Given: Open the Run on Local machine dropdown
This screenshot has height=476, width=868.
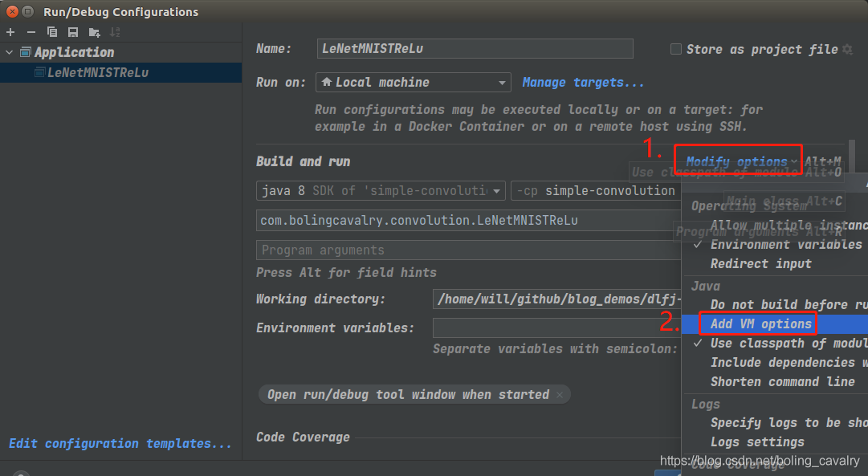Looking at the screenshot, I should pyautogui.click(x=414, y=83).
